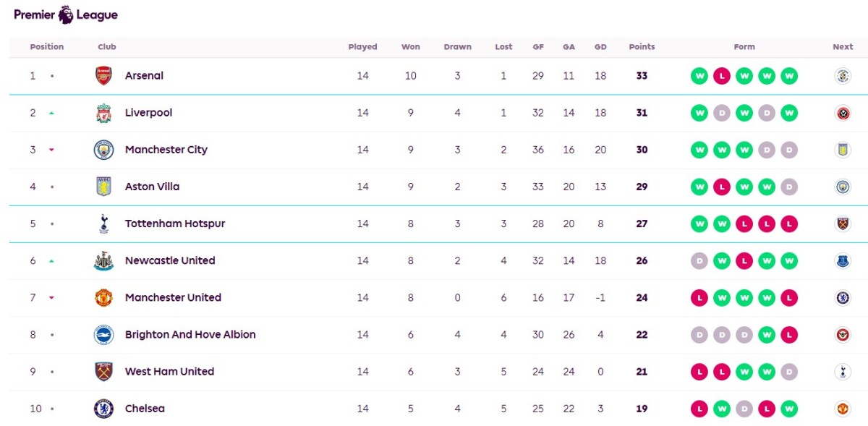868x426 pixels.
Task: Click the Arsenal club crest
Action: tap(104, 76)
